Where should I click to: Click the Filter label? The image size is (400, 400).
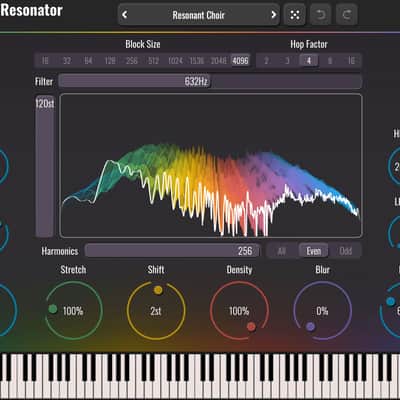[44, 81]
